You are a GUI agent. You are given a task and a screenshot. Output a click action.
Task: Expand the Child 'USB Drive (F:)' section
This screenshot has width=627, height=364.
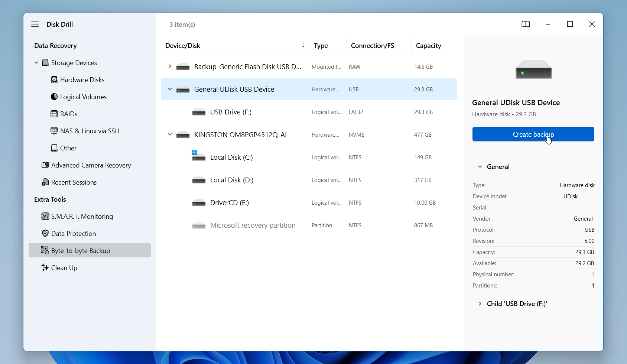(x=480, y=303)
